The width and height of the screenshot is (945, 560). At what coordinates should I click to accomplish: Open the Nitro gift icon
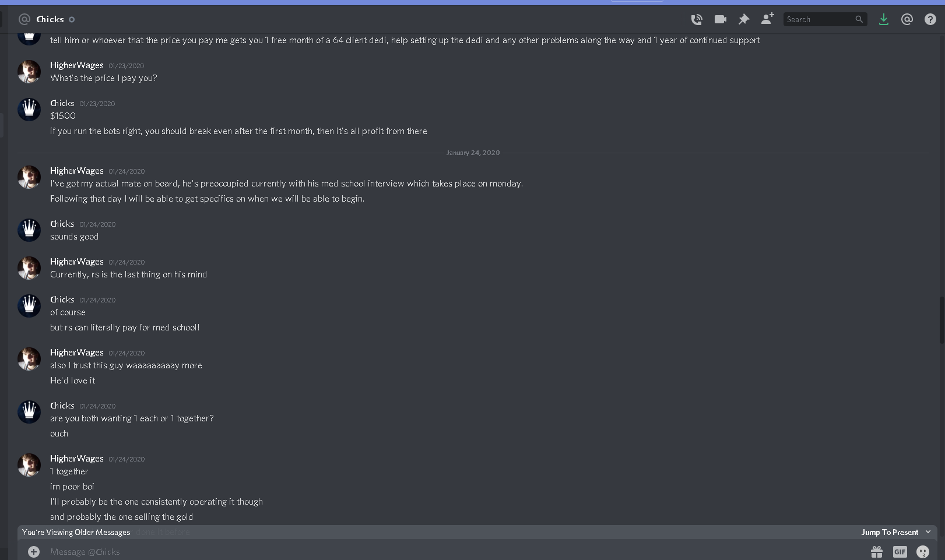click(877, 551)
